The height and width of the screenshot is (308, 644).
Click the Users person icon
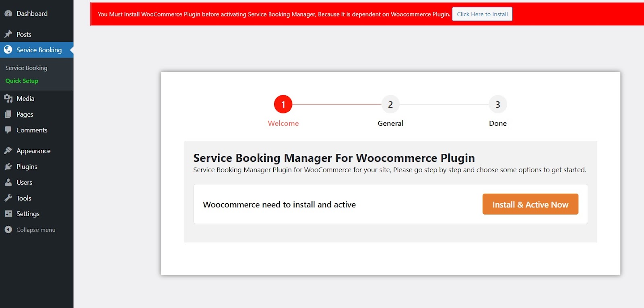8,182
